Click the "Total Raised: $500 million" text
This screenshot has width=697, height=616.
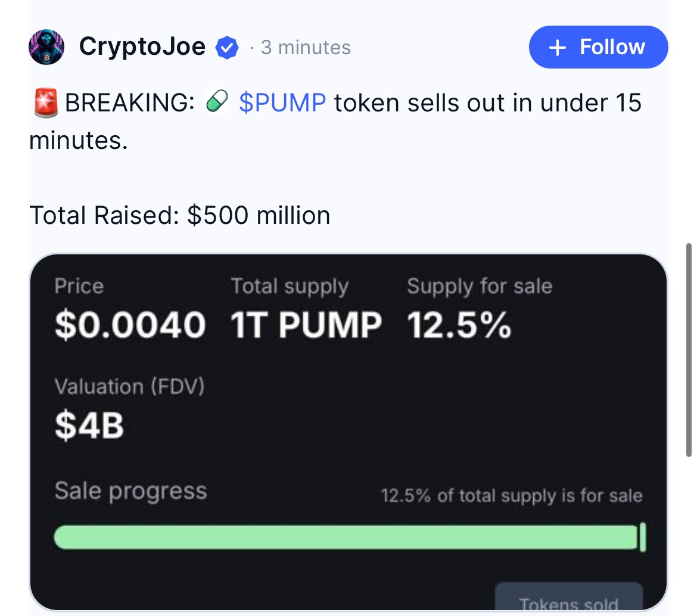(x=179, y=215)
